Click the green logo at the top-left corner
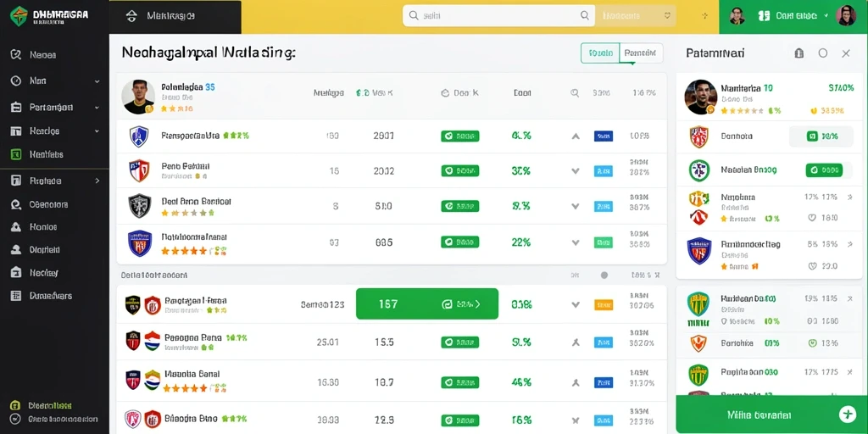 point(19,16)
